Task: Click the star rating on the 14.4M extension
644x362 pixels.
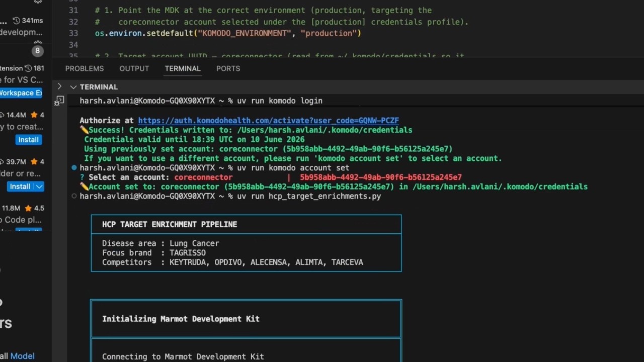Action: click(34, 115)
